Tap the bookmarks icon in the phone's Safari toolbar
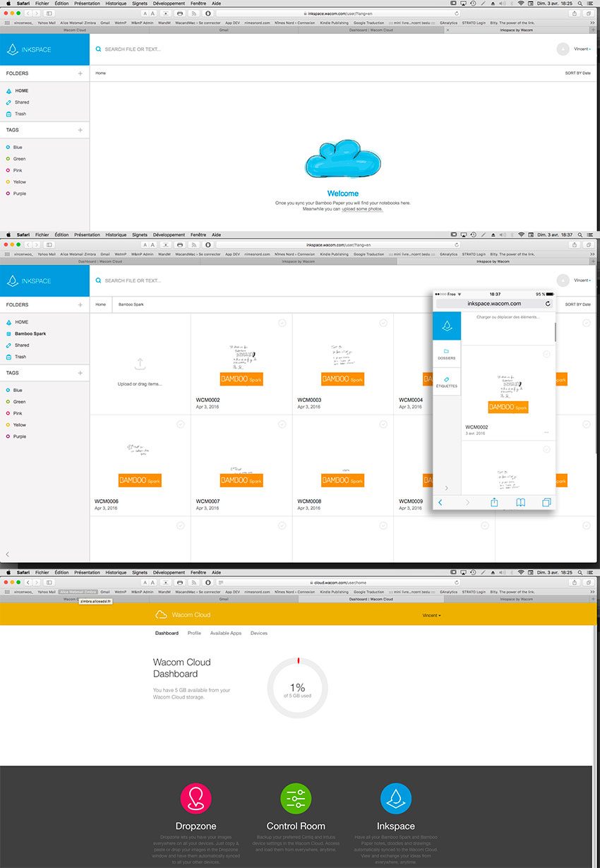Image resolution: width=600 pixels, height=868 pixels. [x=521, y=502]
